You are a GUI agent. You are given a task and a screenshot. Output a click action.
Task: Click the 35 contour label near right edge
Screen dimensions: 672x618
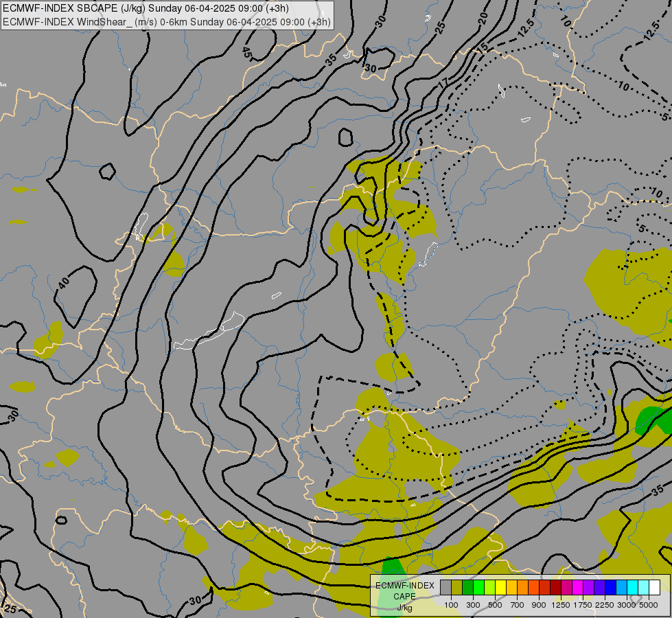658,491
